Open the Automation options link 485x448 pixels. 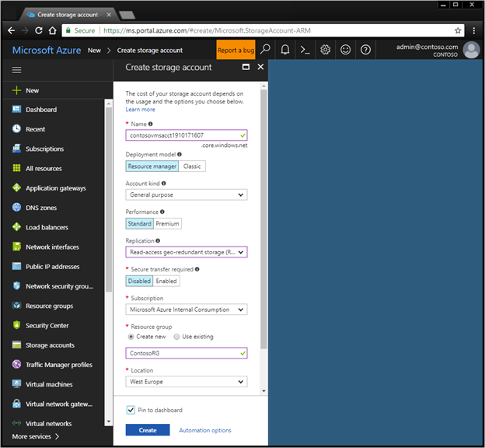click(x=204, y=430)
